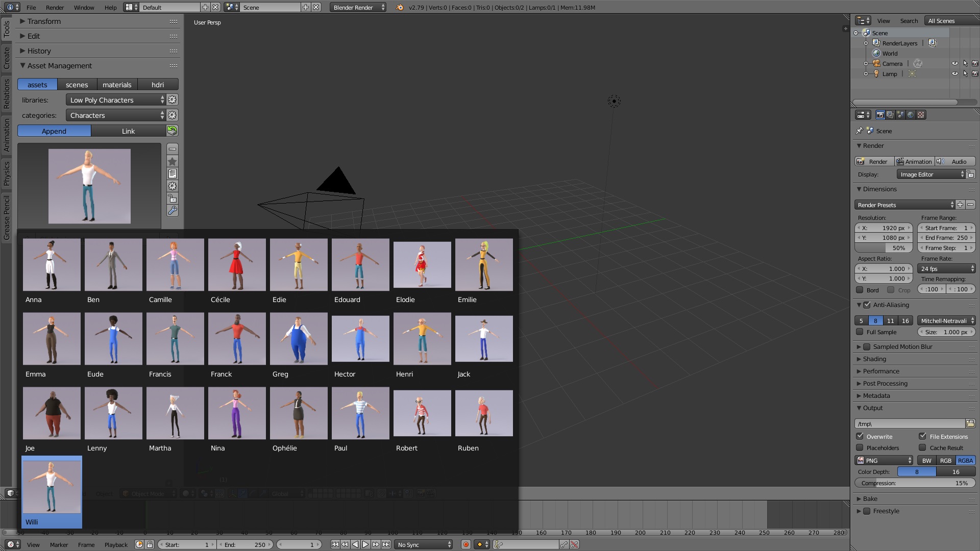Click the Animation render button
980x551 pixels.
914,161
